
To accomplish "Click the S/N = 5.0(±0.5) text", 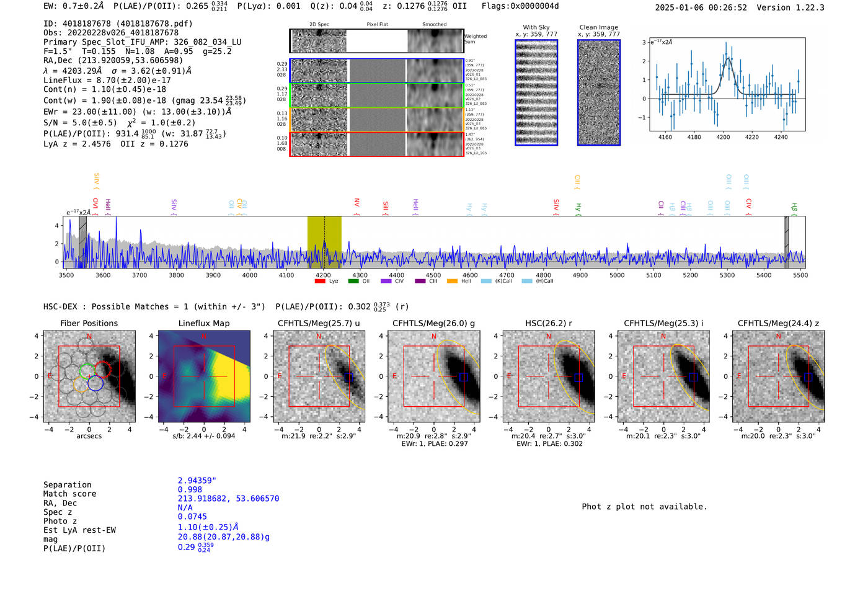I will 81,123.
